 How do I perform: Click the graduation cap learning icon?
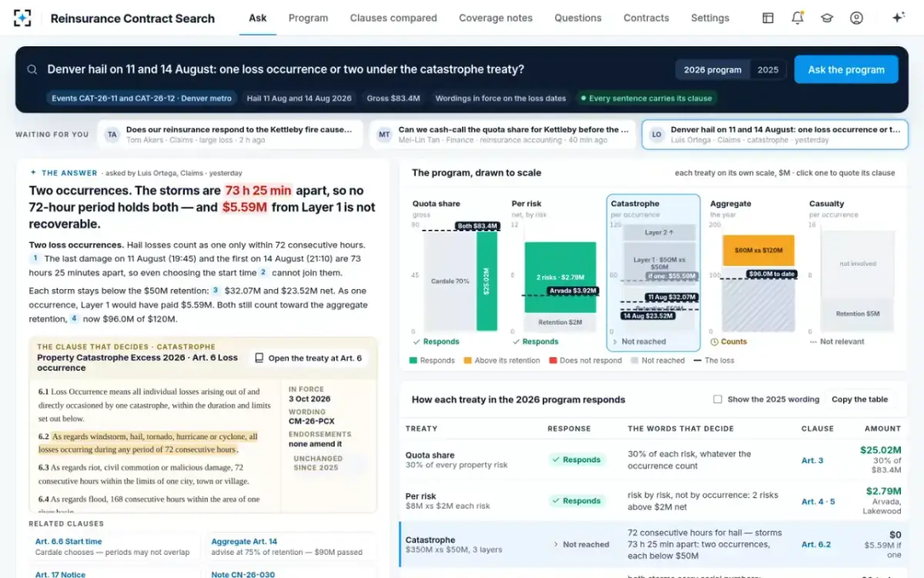click(827, 18)
